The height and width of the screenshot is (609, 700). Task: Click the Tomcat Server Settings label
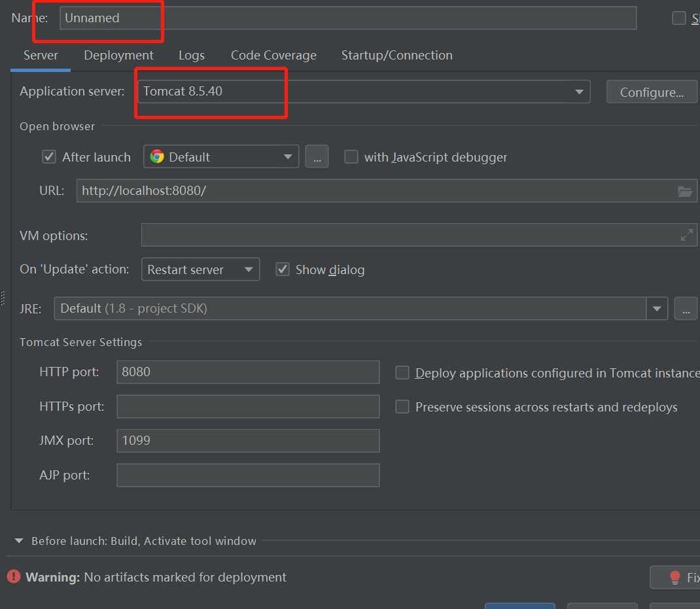pyautogui.click(x=81, y=342)
